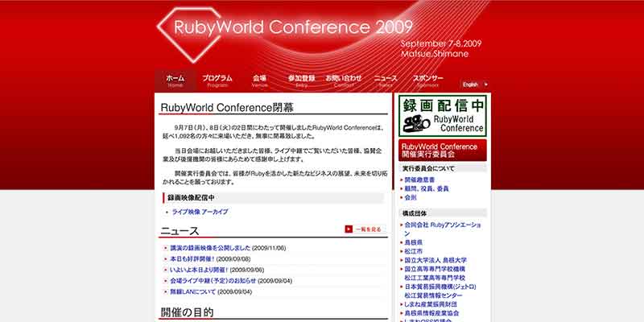Open the ホーム (Home) menu tab
Viewport: 644px width, 322px height.
click(x=175, y=81)
